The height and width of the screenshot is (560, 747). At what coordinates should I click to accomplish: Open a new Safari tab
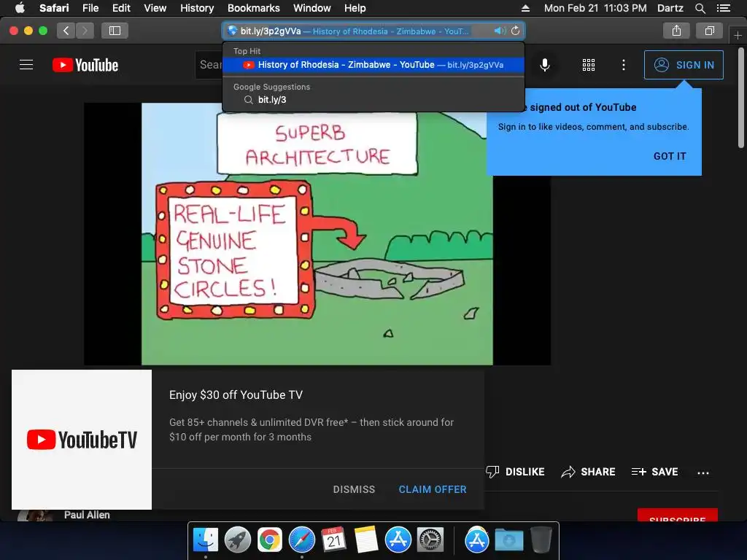tap(738, 35)
